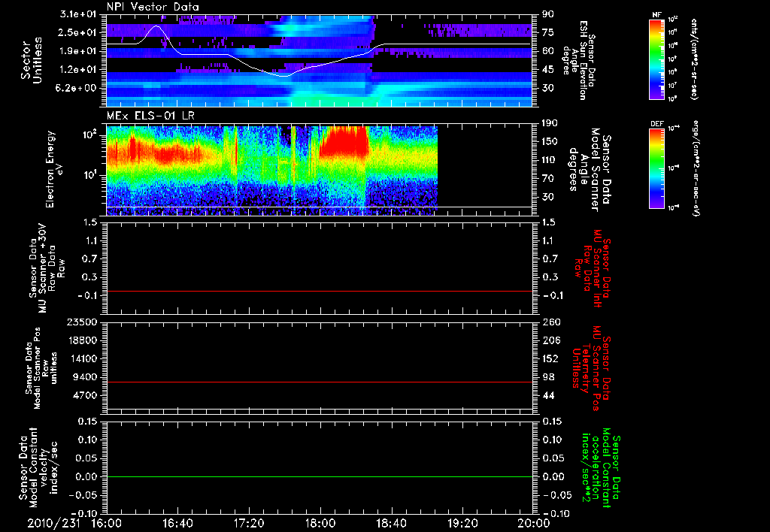Click the "cnts/(cm**2-sr-sec)" units label
Viewport: 770px width, 532px height.
click(x=694, y=59)
